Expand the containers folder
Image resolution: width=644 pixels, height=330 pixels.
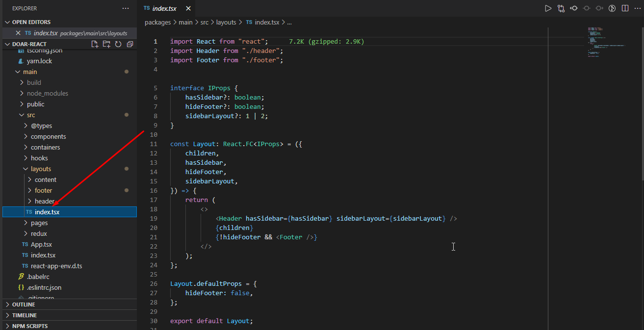(x=70, y=147)
